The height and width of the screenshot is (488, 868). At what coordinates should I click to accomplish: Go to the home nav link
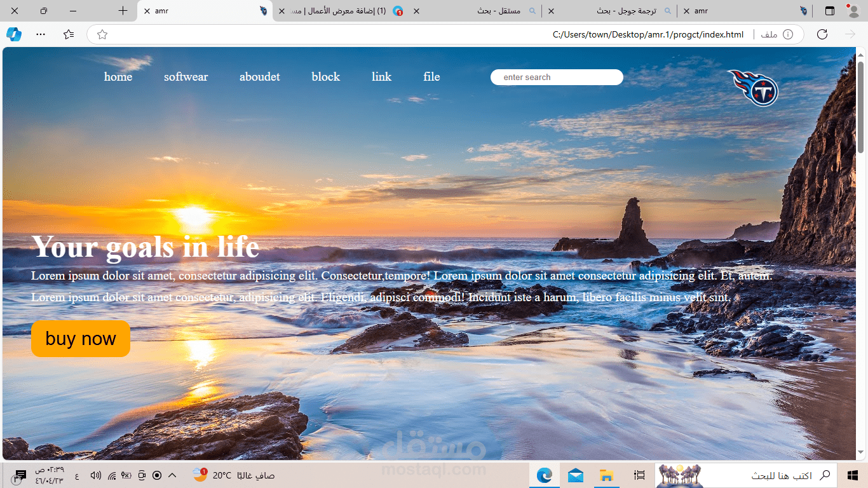click(x=118, y=77)
